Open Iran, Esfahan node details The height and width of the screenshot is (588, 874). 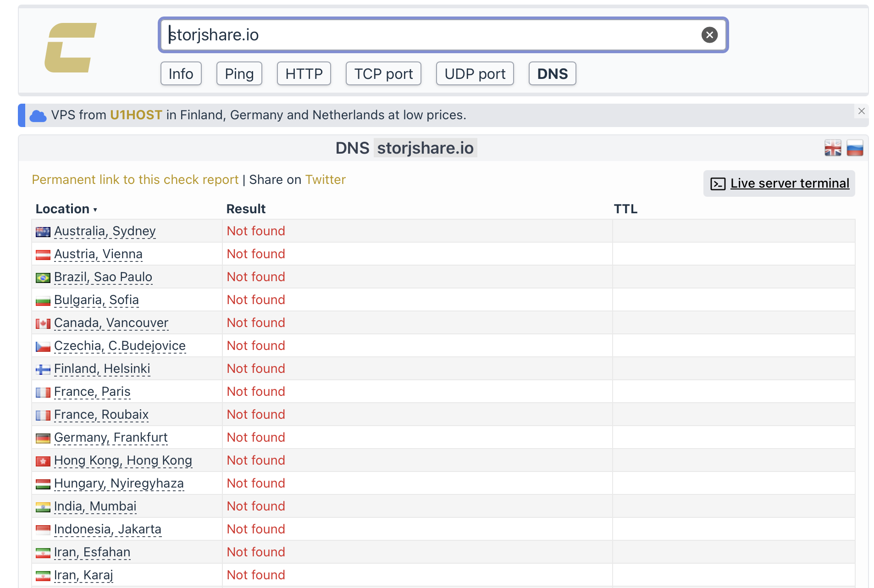pos(92,552)
